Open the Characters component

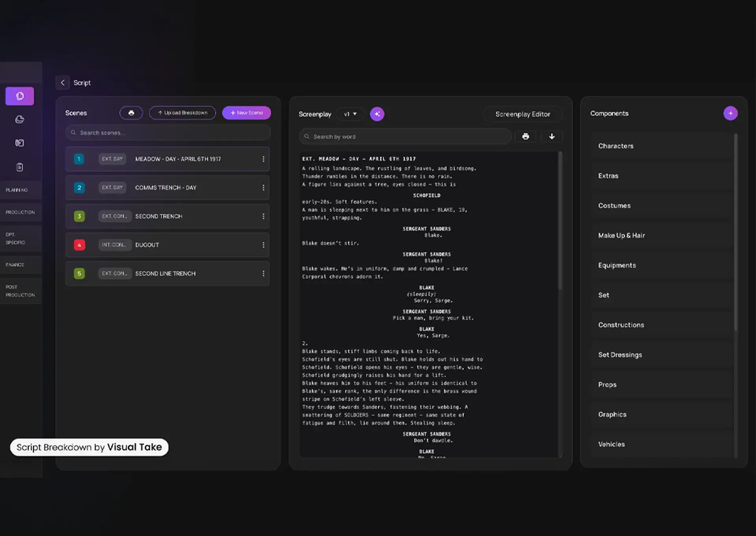661,146
